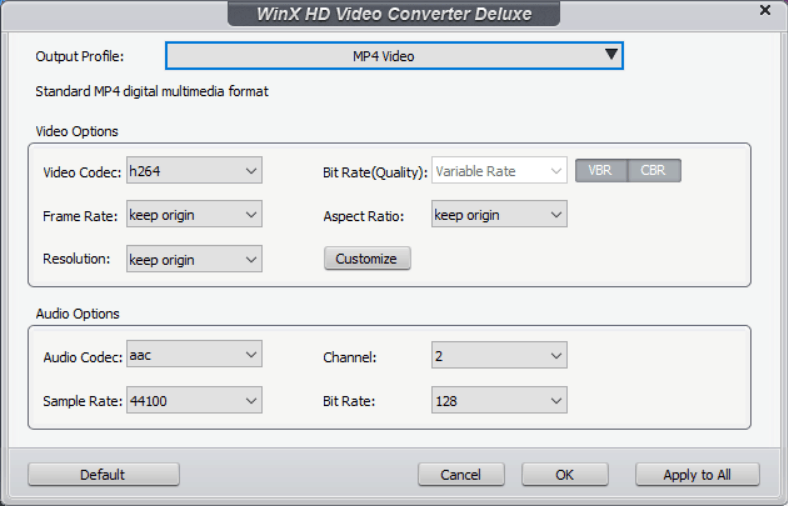Expand the Resolution dropdown
The height and width of the screenshot is (506, 788).
pyautogui.click(x=195, y=259)
